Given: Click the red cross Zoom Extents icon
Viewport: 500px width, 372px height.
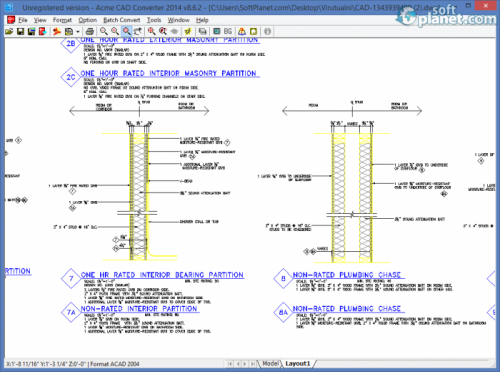Looking at the screenshot, I should point(152,31).
